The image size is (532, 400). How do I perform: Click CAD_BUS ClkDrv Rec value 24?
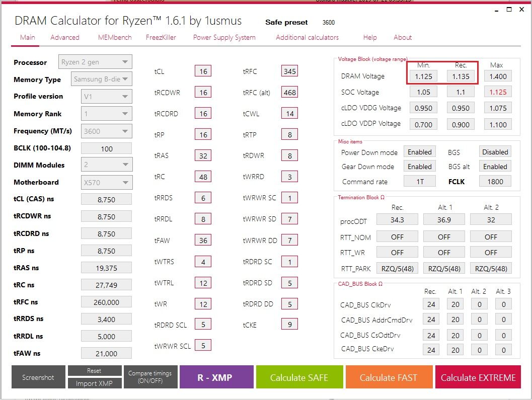(431, 304)
